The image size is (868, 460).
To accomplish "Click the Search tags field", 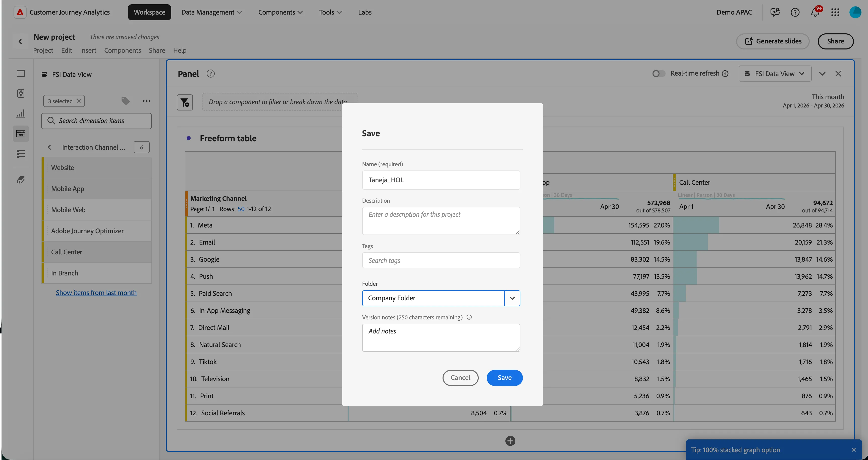I will pos(441,260).
